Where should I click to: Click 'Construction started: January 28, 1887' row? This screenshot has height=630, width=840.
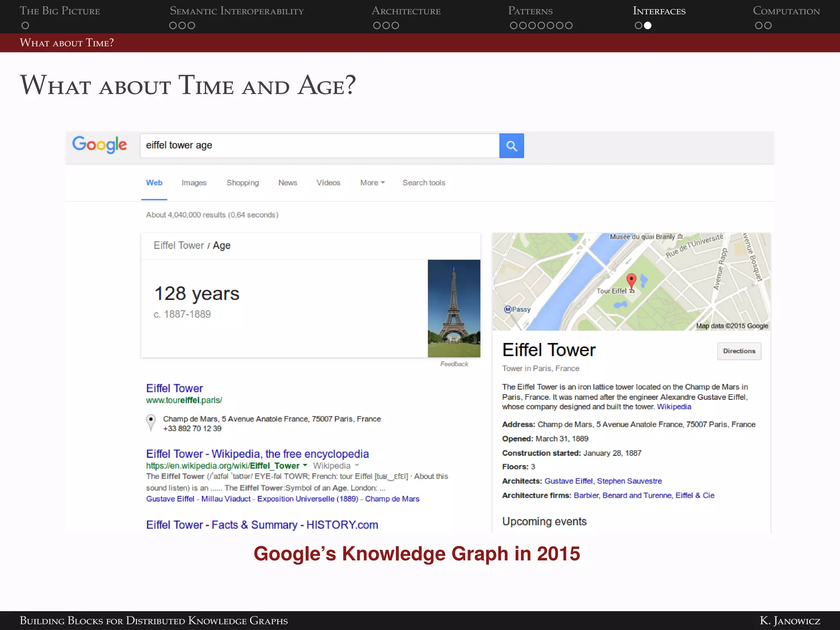tap(572, 453)
